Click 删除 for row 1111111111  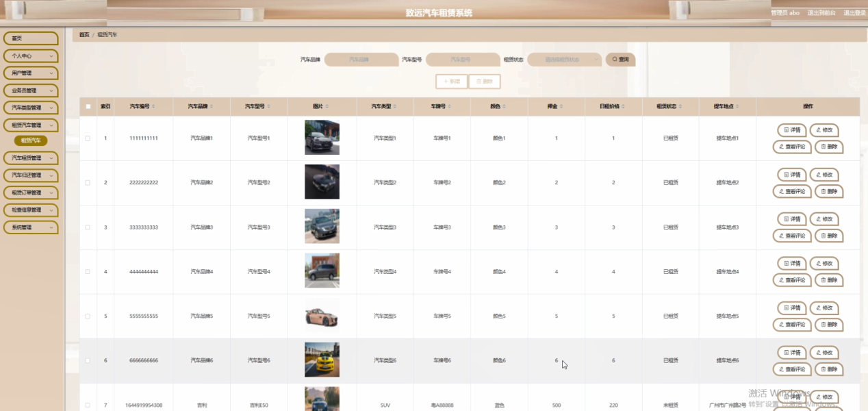pyautogui.click(x=829, y=147)
